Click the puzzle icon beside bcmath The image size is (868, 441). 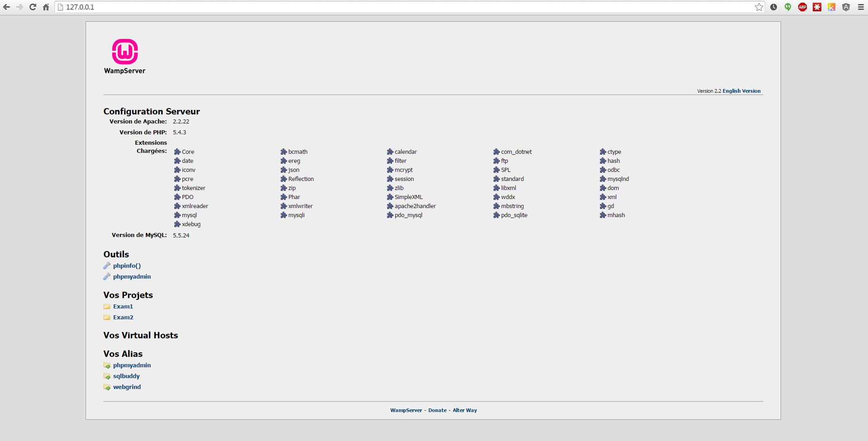click(x=284, y=152)
